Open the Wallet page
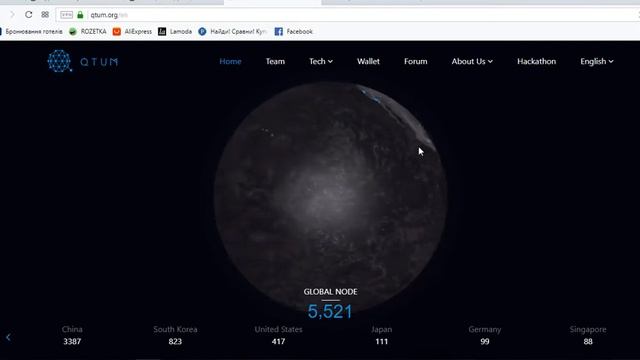Viewport: 640px width, 360px height. pyautogui.click(x=368, y=61)
